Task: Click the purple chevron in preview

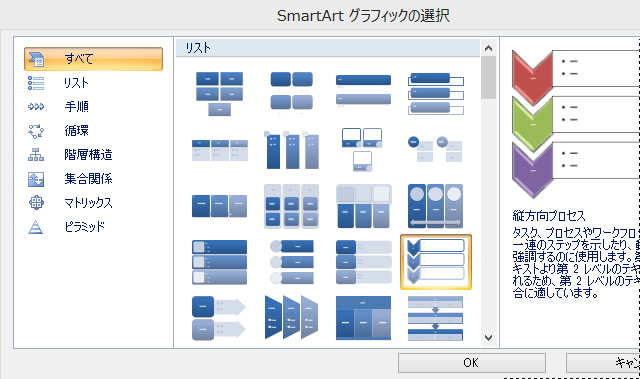Action: pos(532,170)
